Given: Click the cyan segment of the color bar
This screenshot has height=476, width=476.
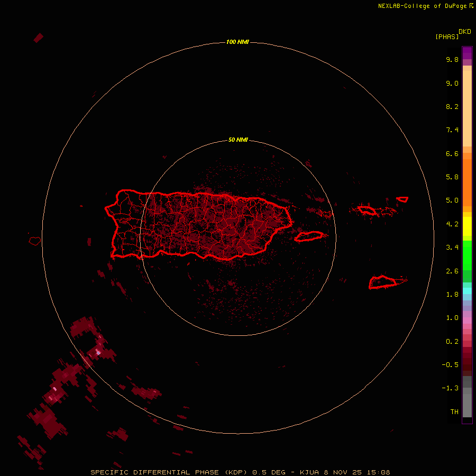Looking at the screenshot, I should [467, 291].
